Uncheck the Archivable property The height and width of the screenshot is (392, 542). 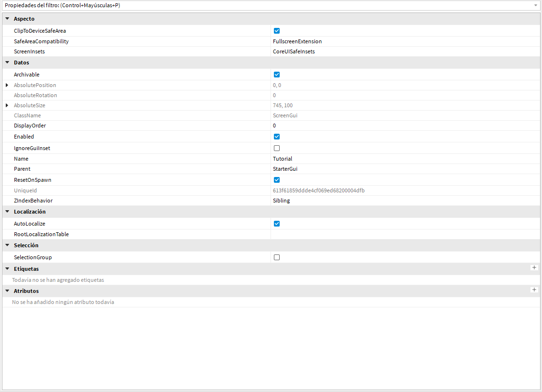(276, 75)
